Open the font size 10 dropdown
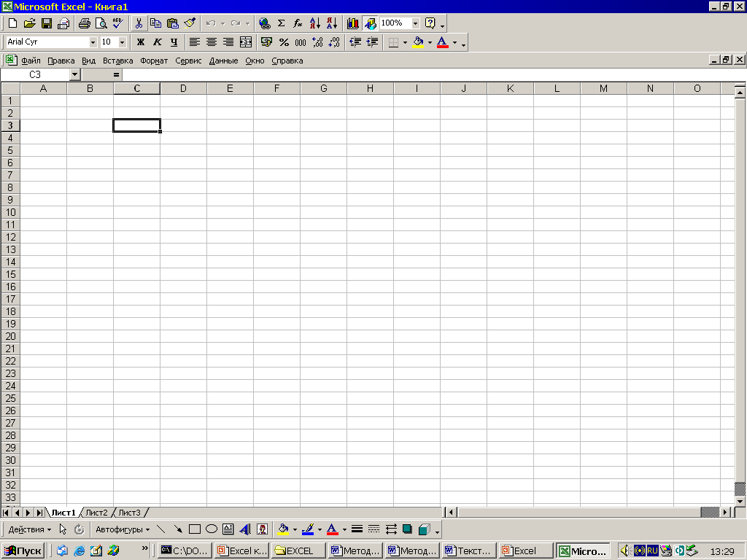747x560 pixels. coord(122,42)
